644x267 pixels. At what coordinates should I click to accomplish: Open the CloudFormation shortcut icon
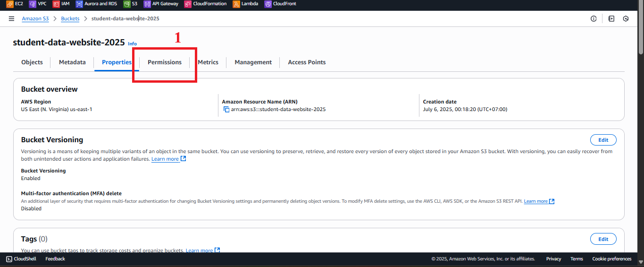coord(188,4)
